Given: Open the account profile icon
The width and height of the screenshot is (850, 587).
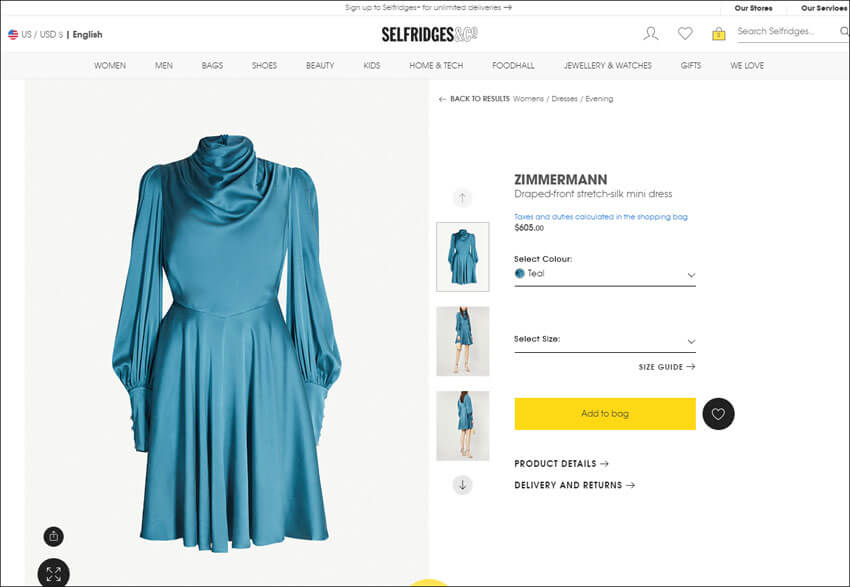Looking at the screenshot, I should (x=651, y=34).
